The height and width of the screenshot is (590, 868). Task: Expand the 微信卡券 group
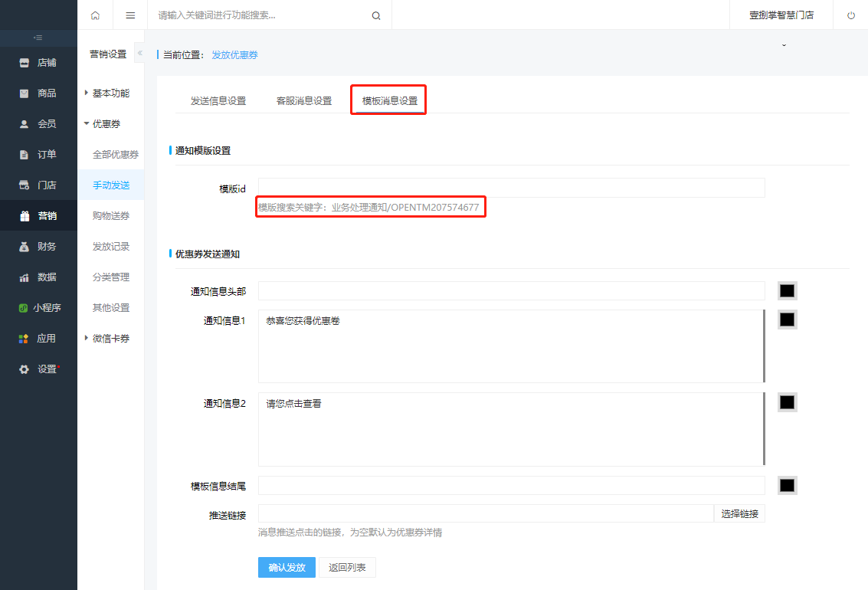coord(111,338)
